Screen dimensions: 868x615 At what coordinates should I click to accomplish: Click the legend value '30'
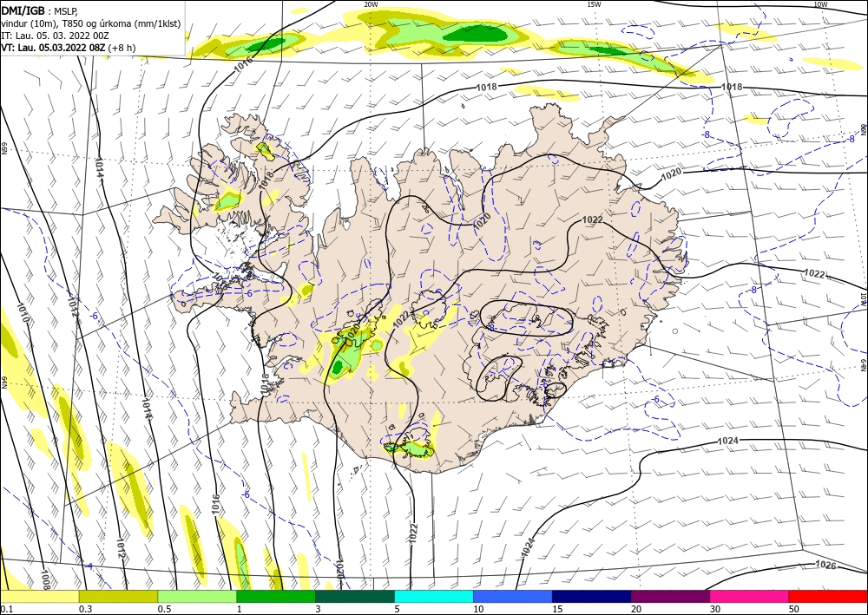[716, 609]
